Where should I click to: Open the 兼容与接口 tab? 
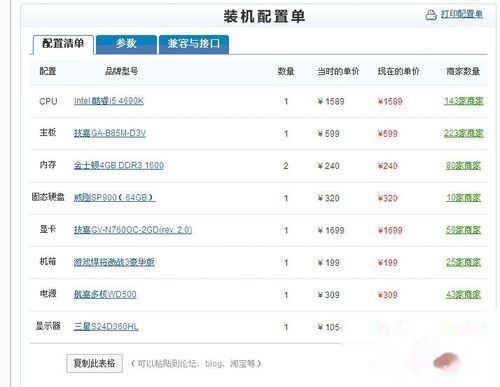[194, 44]
